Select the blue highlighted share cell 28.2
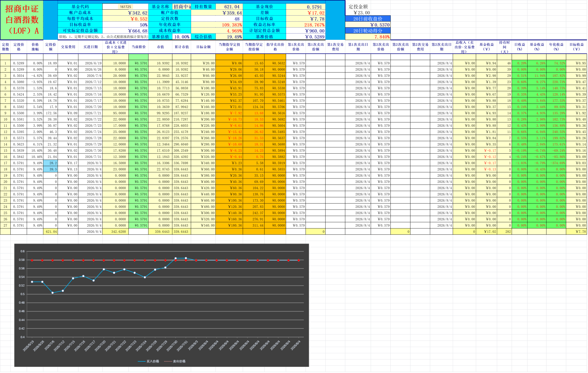 50,163
